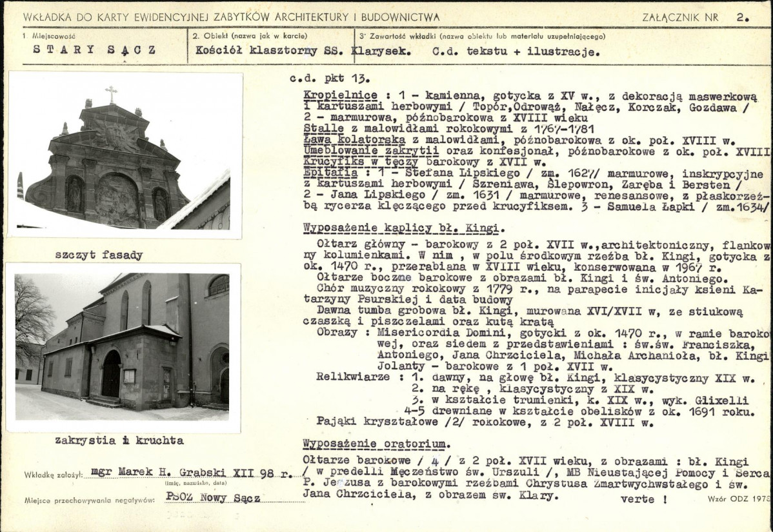The width and height of the screenshot is (773, 532).
Task: Click author name 'mgr Marek H. Grabski'
Action: [160, 472]
